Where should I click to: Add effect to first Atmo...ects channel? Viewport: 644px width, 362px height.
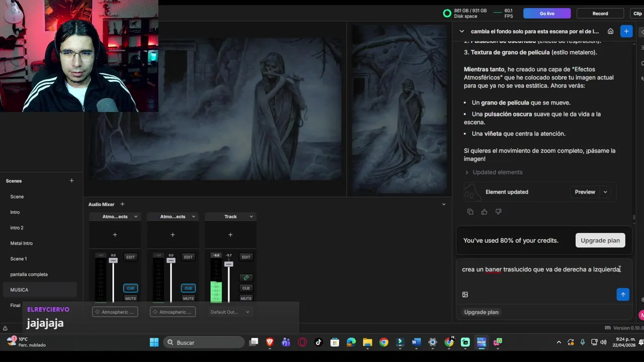[115, 235]
